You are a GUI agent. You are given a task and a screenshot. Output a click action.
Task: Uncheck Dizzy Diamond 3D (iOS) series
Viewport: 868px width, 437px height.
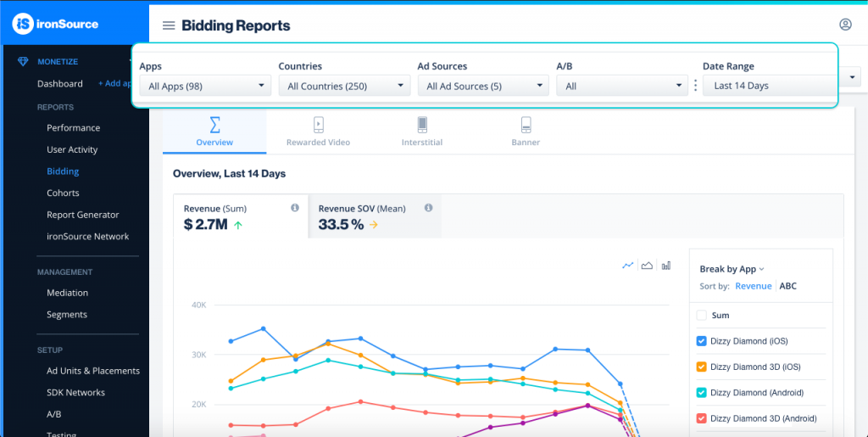pos(701,367)
